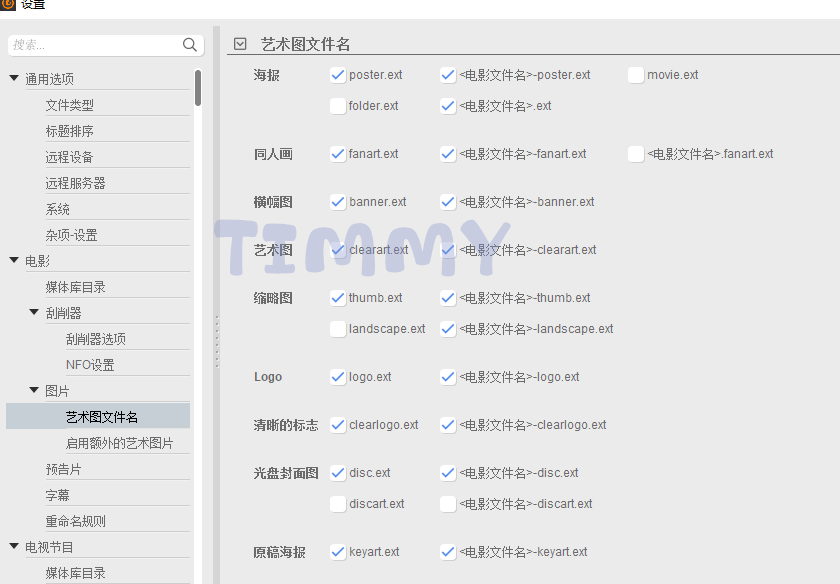Disable the banner.ext checkbox under 横幅图

pos(337,201)
